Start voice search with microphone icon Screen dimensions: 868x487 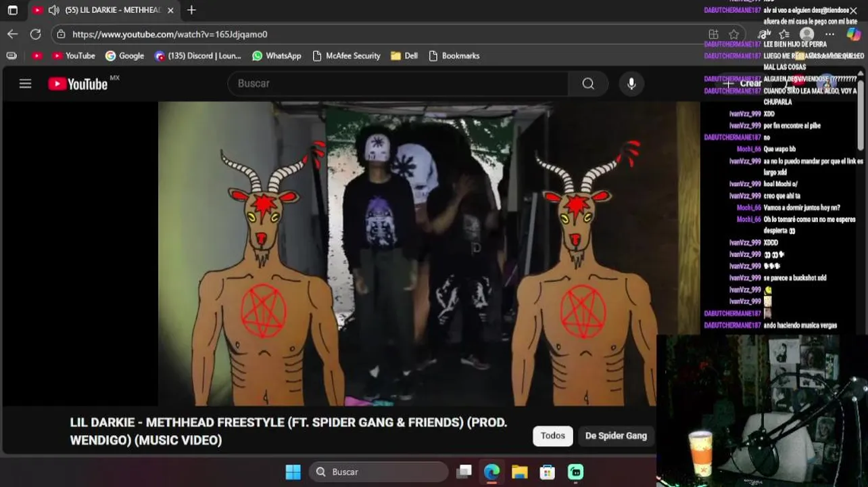click(x=631, y=83)
